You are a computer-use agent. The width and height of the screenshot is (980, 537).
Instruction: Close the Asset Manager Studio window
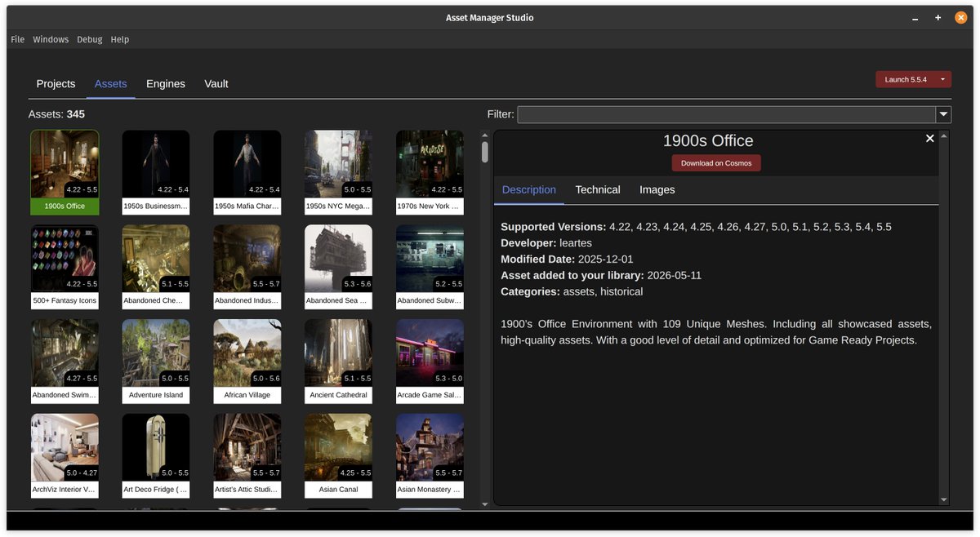pos(960,17)
